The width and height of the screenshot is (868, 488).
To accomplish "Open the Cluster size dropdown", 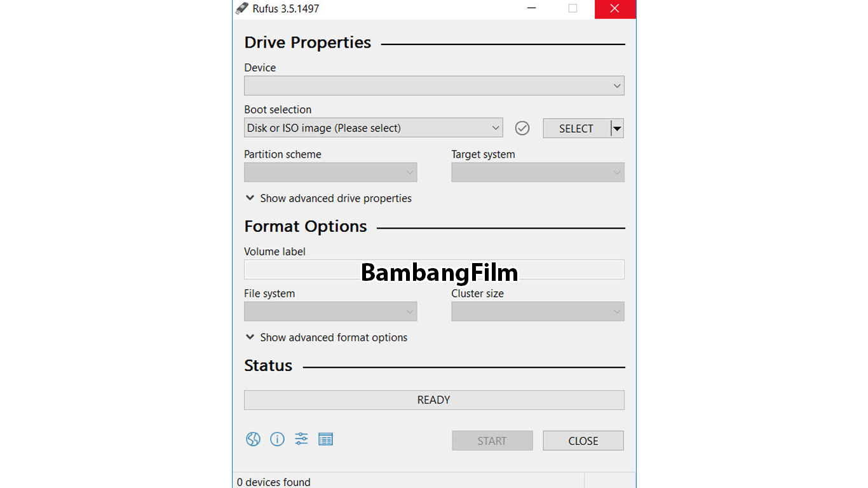I will 538,311.
